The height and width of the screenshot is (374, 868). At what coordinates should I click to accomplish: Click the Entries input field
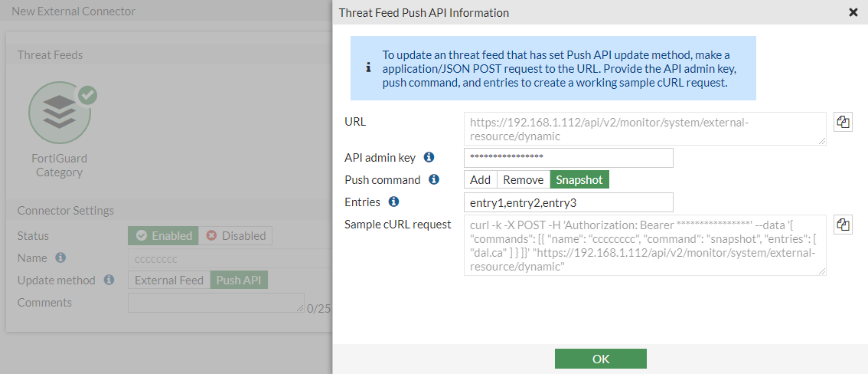click(x=568, y=202)
